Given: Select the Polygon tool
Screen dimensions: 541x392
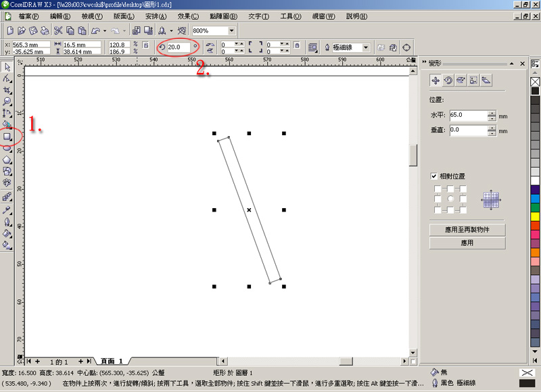Looking at the screenshot, I should pyautogui.click(x=7, y=160).
